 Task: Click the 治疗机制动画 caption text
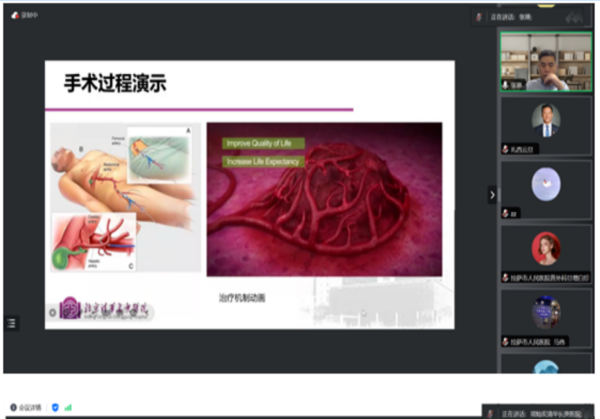click(x=242, y=297)
